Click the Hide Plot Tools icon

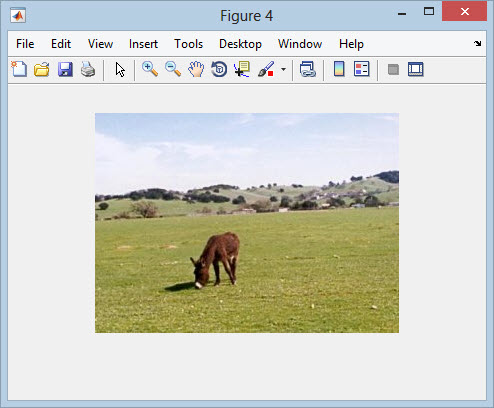click(393, 70)
